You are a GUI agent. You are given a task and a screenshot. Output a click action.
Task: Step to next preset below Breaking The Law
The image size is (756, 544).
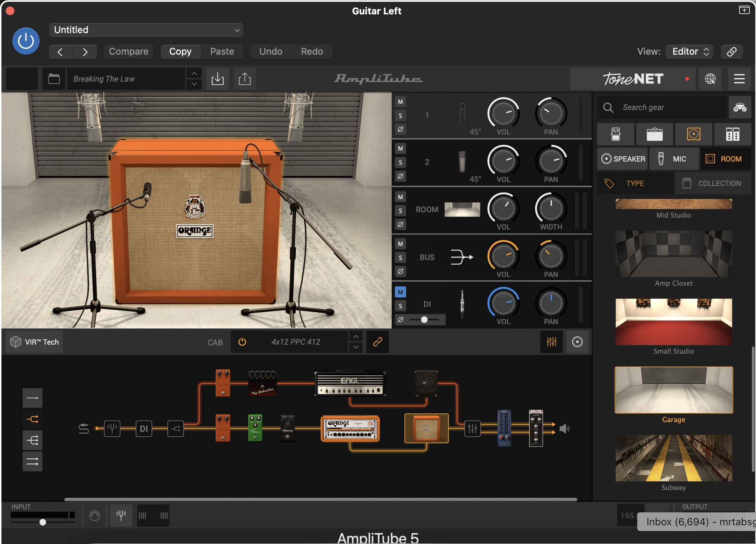tap(194, 84)
